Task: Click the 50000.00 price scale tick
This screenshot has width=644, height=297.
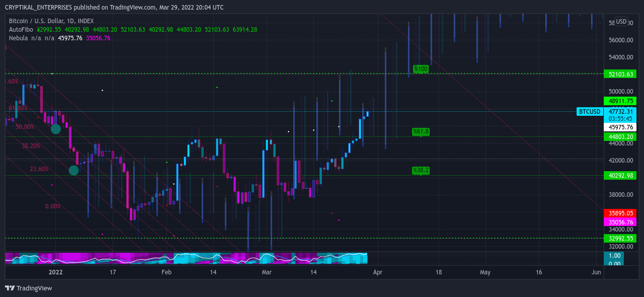Action: click(620, 91)
